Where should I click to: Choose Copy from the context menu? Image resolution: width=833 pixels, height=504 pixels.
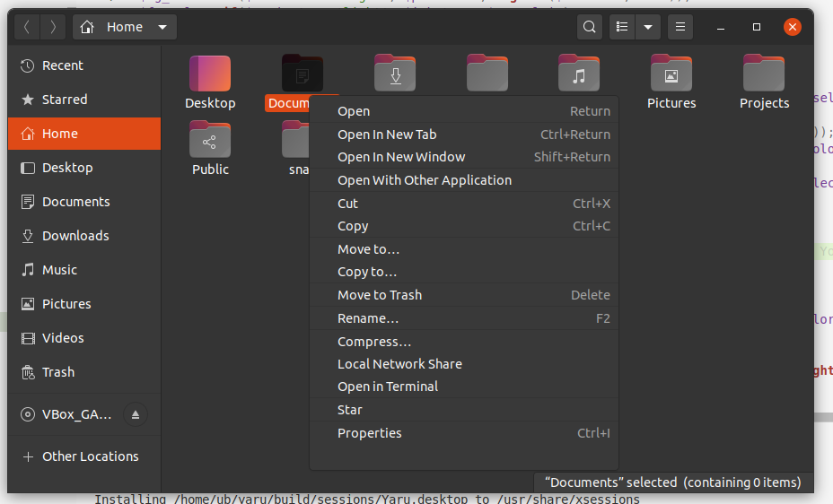(464, 226)
